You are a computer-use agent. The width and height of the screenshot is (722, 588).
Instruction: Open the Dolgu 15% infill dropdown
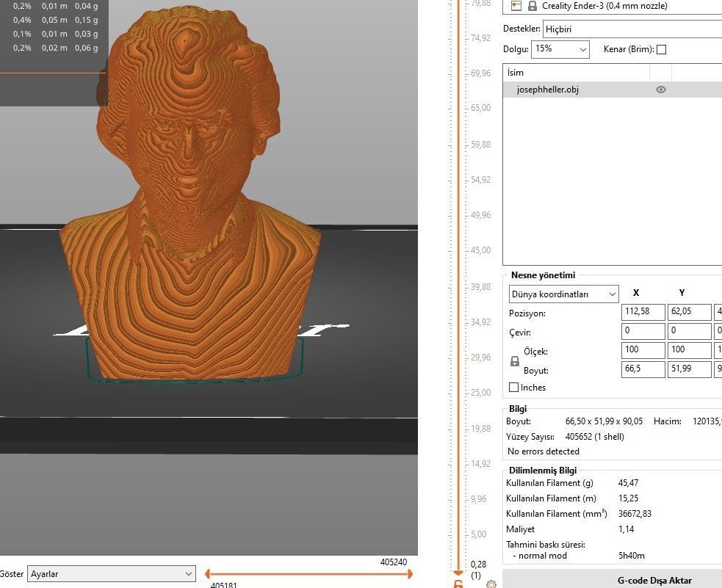point(560,49)
